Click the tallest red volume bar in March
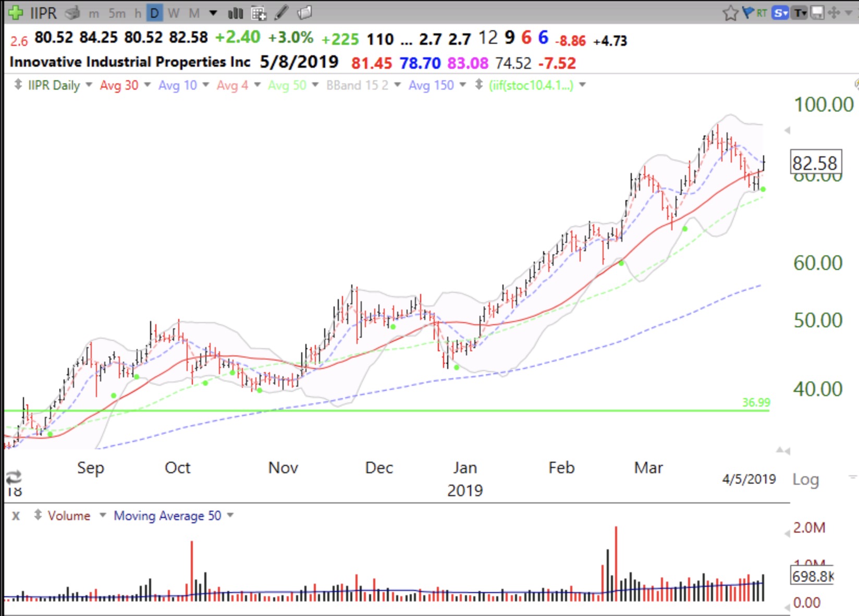The height and width of the screenshot is (616, 859). coord(616,564)
